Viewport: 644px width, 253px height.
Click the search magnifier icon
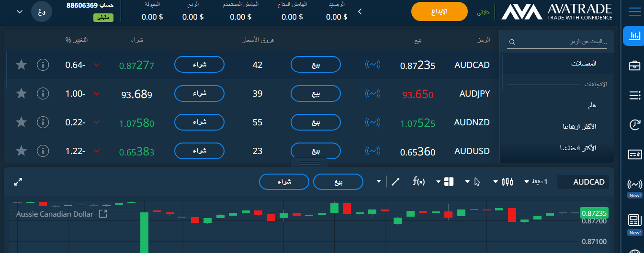coord(512,42)
